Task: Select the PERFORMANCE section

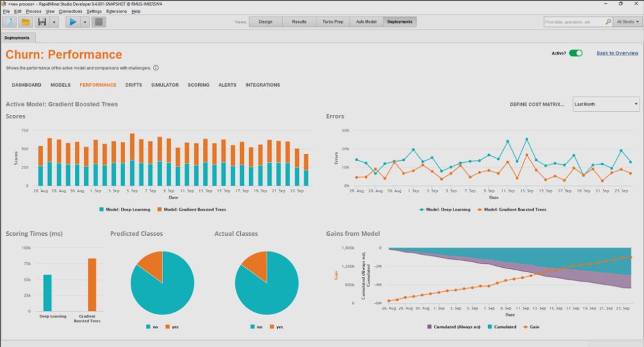Action: (x=97, y=85)
